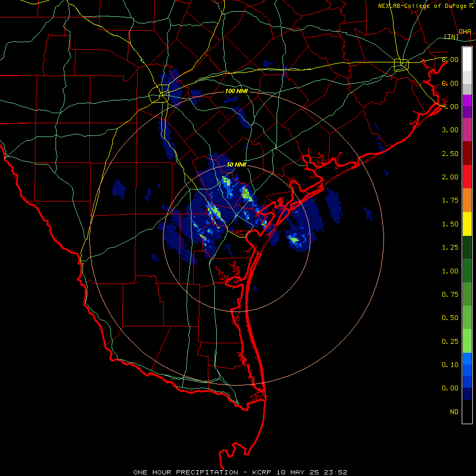Screen dimensions: 476x476
Task: Select the 0.75 legend value
Action: 450,295
